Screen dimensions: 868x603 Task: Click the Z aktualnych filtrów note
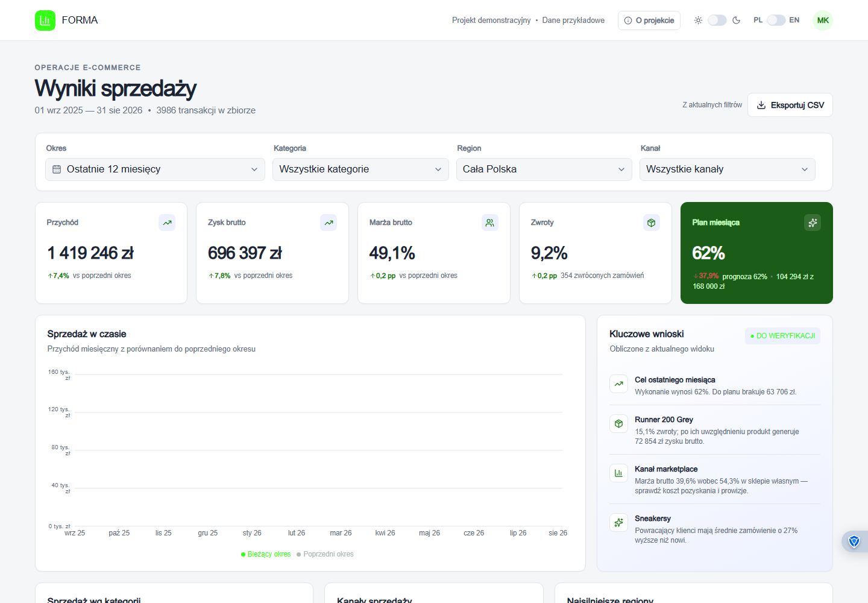click(712, 105)
